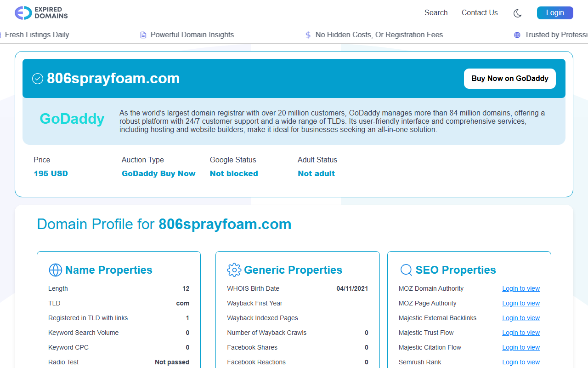Click the TLD value com
588x368 pixels.
[183, 303]
